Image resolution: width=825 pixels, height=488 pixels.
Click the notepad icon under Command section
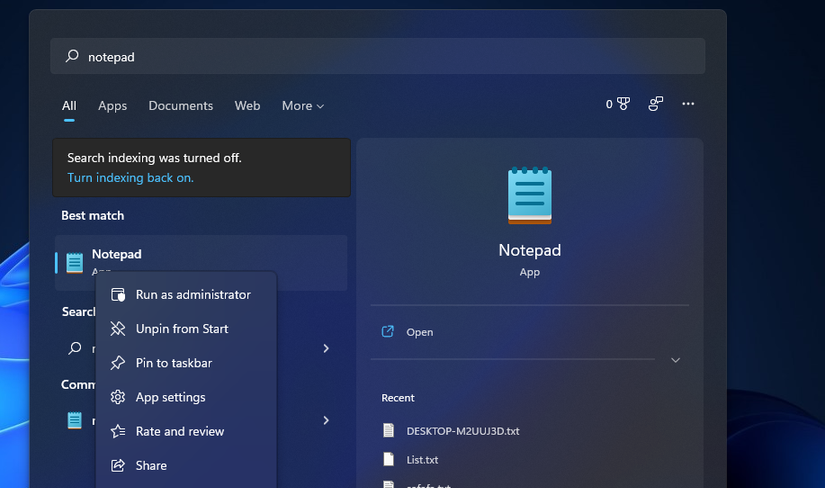(75, 420)
